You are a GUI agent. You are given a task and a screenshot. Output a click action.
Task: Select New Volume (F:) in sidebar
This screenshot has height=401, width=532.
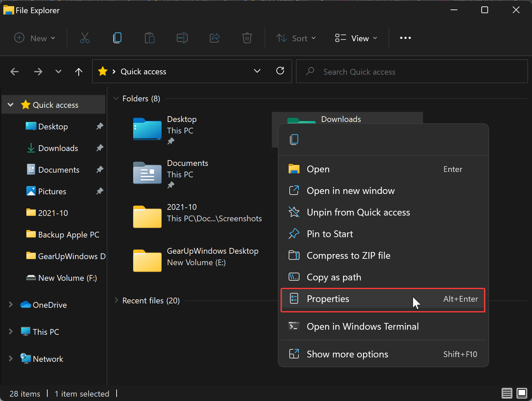point(68,278)
